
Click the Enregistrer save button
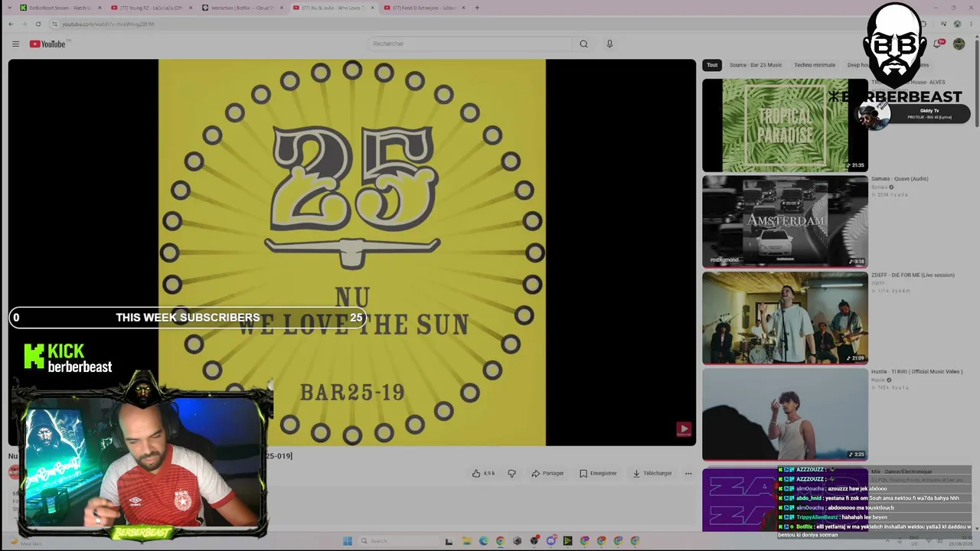point(598,473)
